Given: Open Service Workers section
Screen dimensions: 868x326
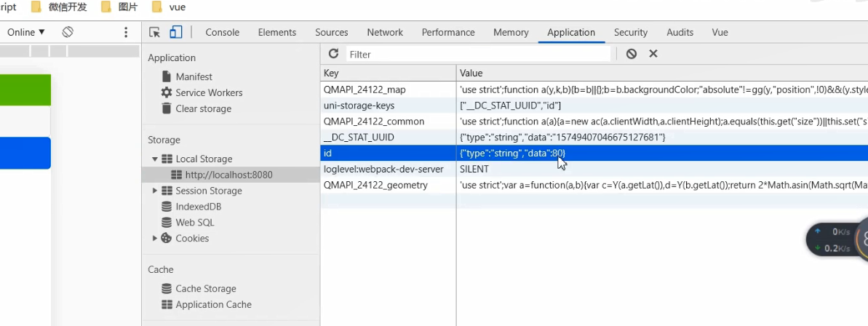Looking at the screenshot, I should [x=209, y=92].
